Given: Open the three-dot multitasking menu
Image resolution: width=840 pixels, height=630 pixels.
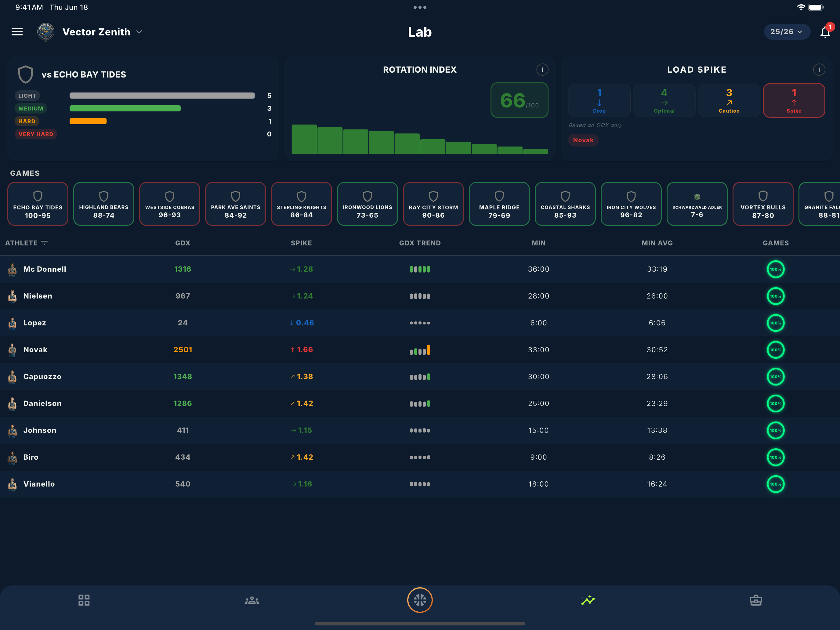Looking at the screenshot, I should pos(420,7).
